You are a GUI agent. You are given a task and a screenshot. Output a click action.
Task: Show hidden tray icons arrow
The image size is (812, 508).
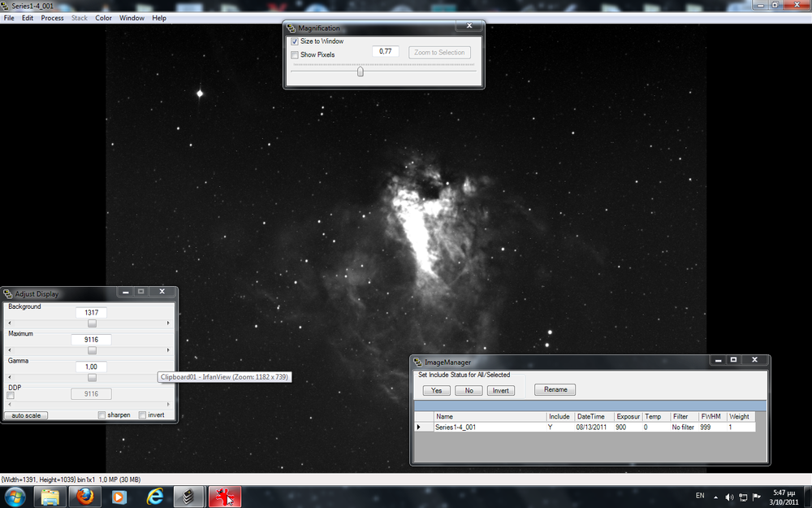(x=715, y=497)
